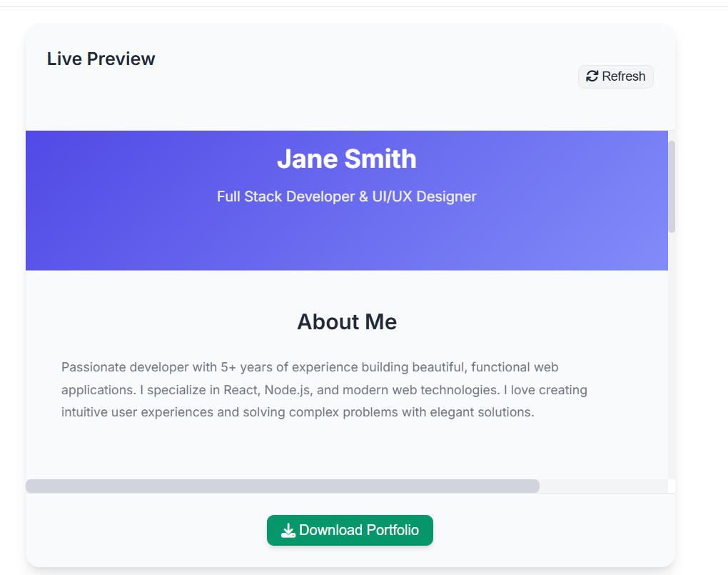Click the "UI/UX Designer" text in the banner
This screenshot has height=575, width=728.
tap(424, 196)
